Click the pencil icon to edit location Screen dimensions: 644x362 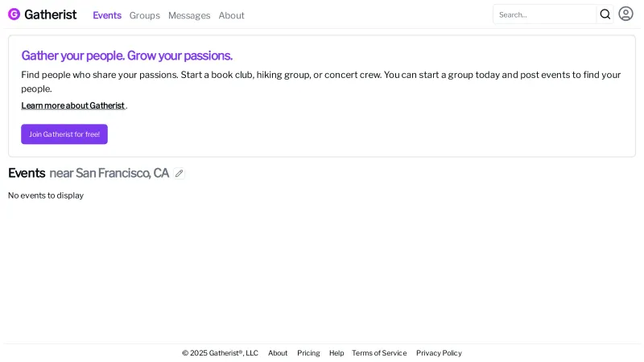[x=180, y=173]
